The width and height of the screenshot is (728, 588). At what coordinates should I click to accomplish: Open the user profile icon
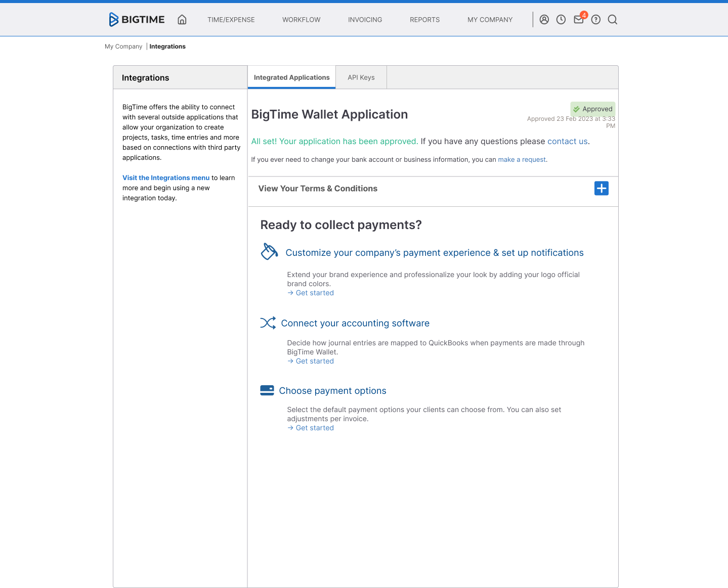(x=544, y=19)
